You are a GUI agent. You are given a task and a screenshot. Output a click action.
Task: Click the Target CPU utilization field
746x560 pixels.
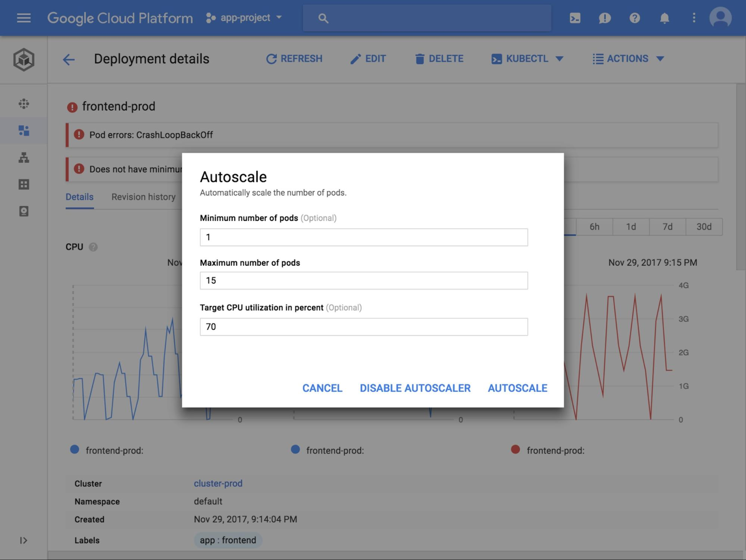(364, 327)
